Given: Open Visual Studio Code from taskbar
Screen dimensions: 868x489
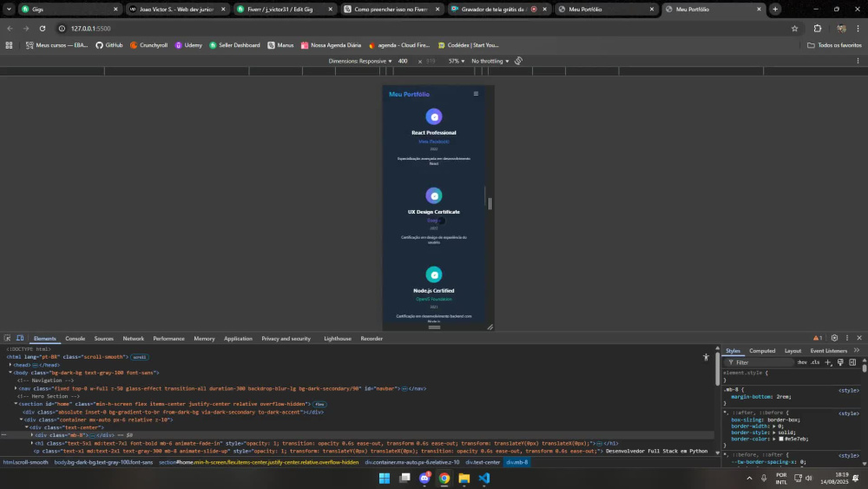Looking at the screenshot, I should [484, 478].
